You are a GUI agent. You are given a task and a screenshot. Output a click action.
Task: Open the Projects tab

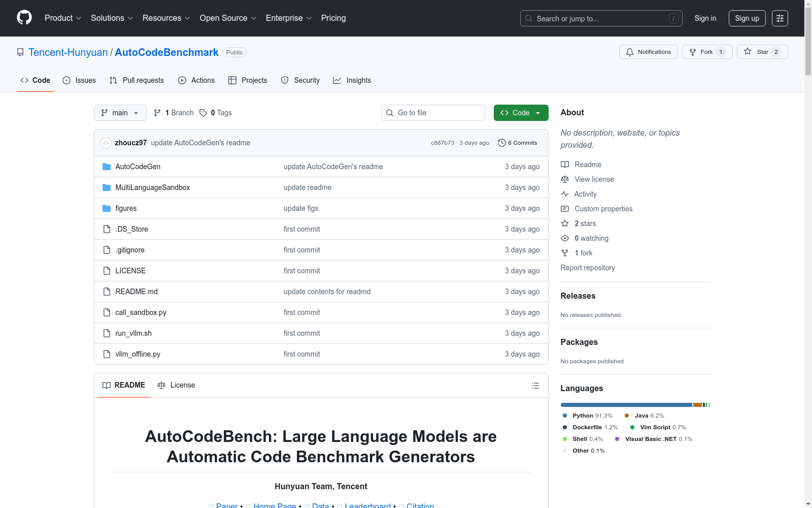click(x=248, y=80)
